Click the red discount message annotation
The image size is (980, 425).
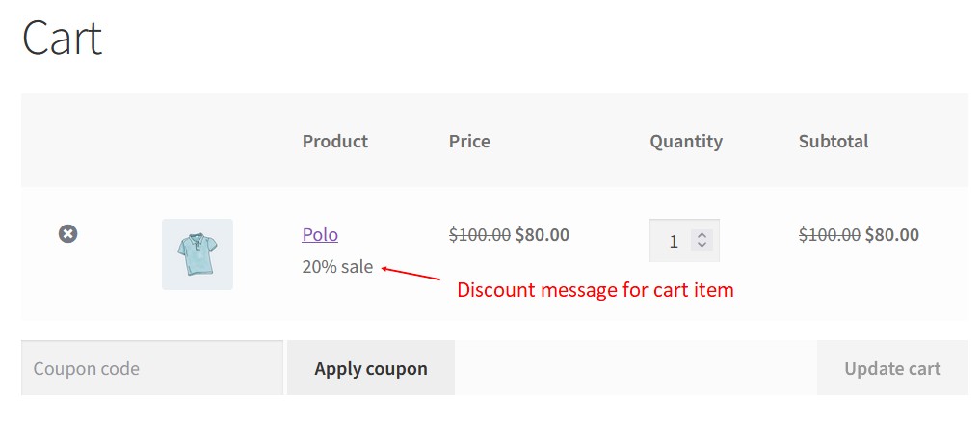(x=596, y=290)
